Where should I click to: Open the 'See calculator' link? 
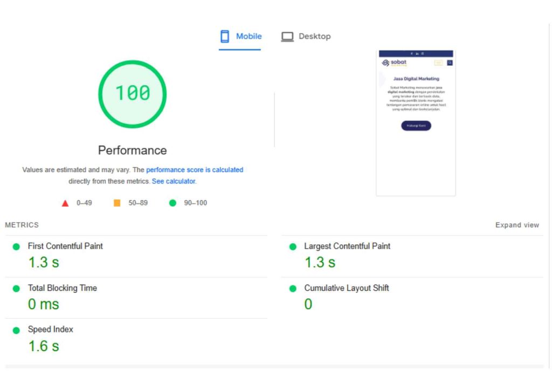point(174,181)
